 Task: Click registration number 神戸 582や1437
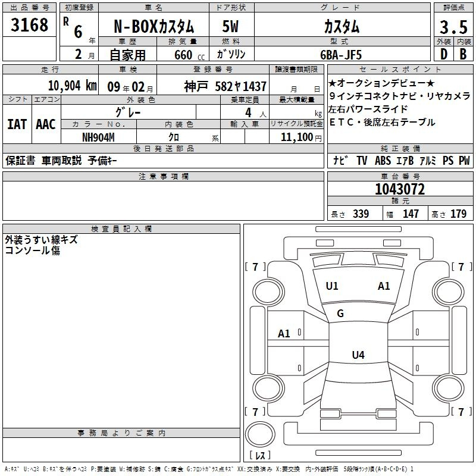(225, 86)
